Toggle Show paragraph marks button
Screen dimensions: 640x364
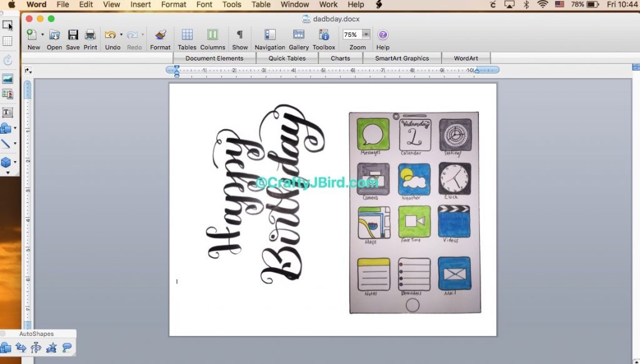click(x=240, y=35)
